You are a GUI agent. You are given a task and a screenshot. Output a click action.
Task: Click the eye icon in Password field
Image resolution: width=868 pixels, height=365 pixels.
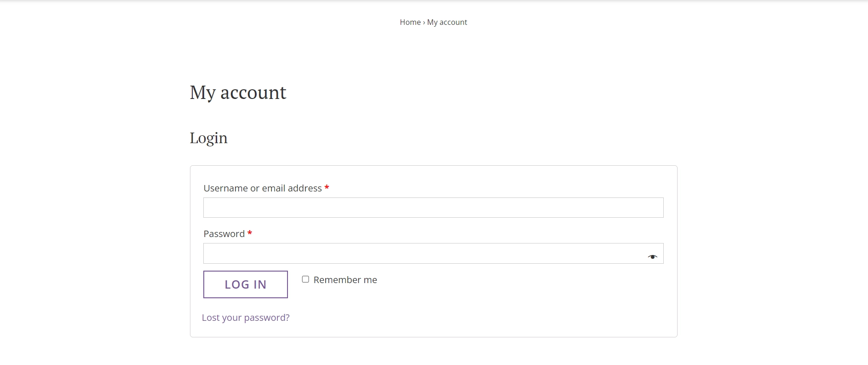tap(652, 257)
